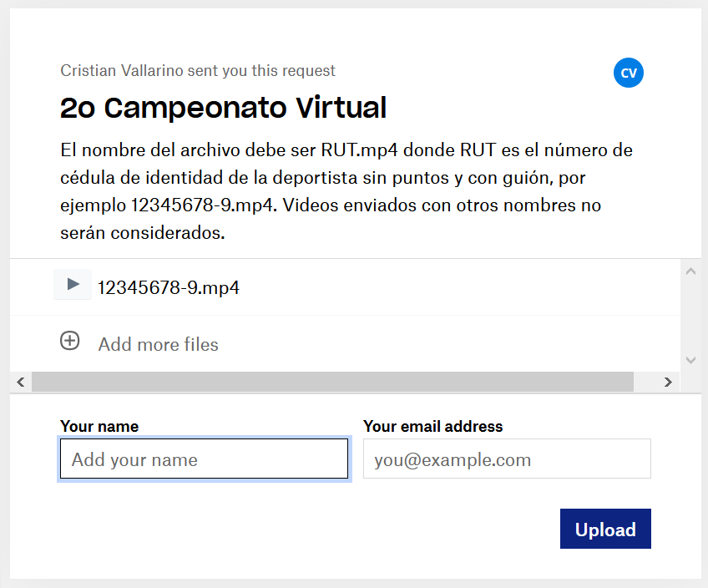Click the '2o Campeonato Virtual' heading

223,108
